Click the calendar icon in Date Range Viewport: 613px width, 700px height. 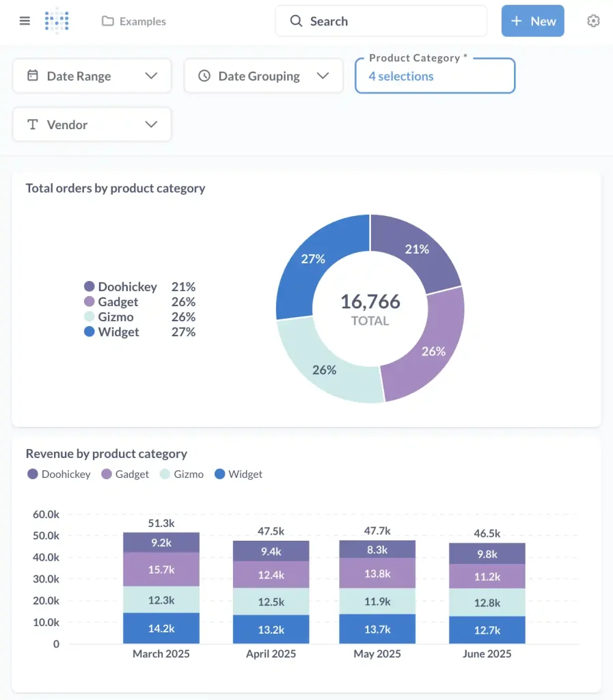tap(32, 76)
